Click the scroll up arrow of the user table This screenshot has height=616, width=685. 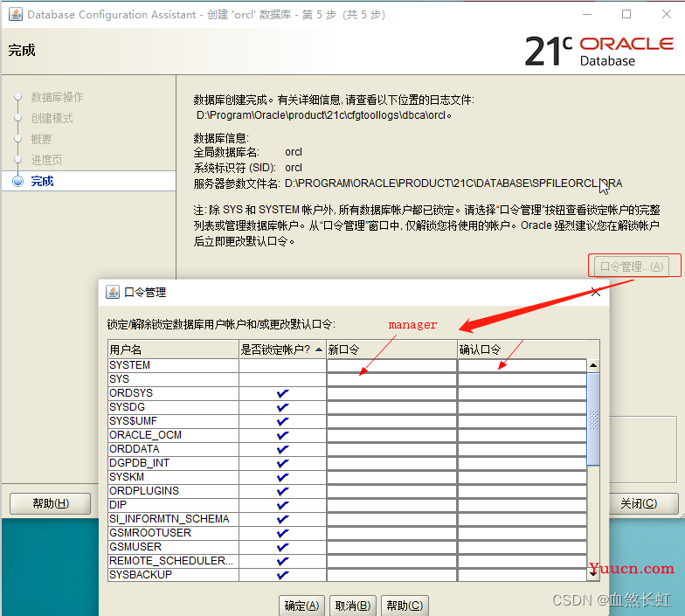point(593,365)
